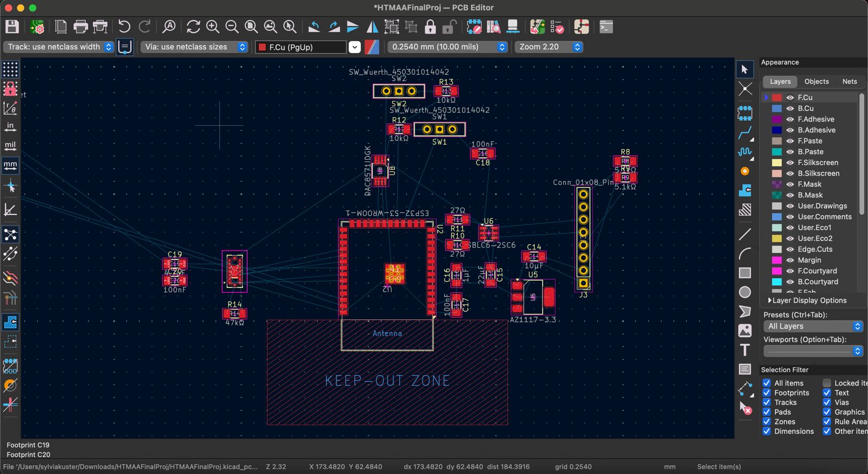
Task: Click the Zoom In magnifier icon
Action: pyautogui.click(x=213, y=27)
